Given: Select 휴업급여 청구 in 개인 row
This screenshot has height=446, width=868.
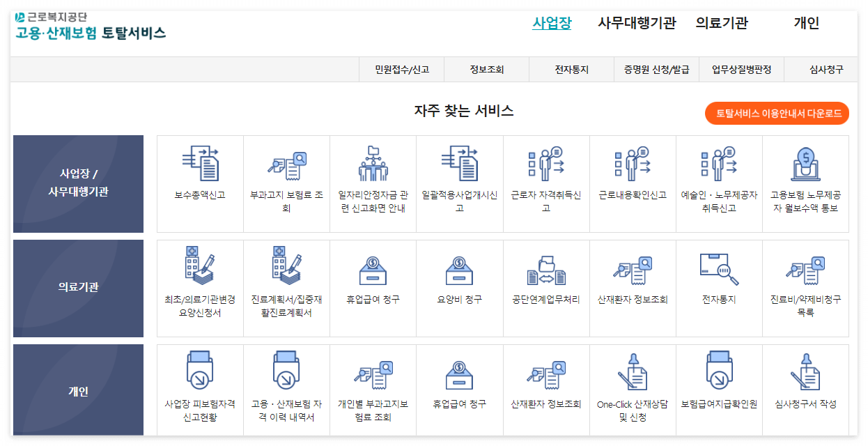Looking at the screenshot, I should coord(459,376).
